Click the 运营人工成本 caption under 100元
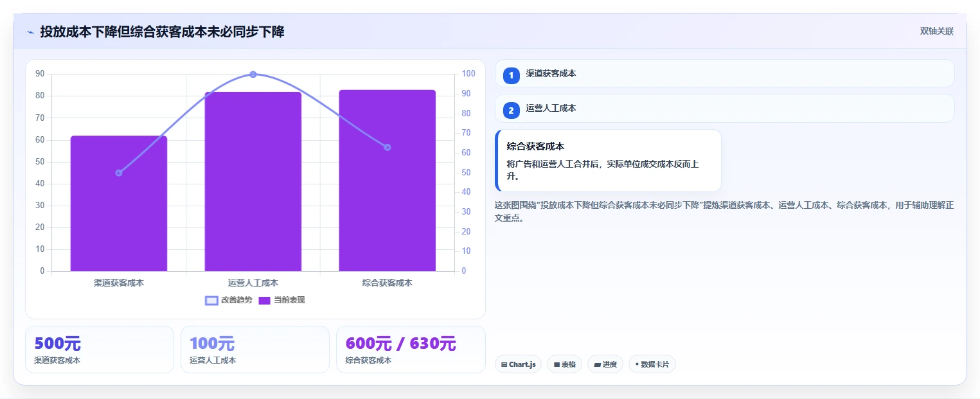 click(x=213, y=360)
